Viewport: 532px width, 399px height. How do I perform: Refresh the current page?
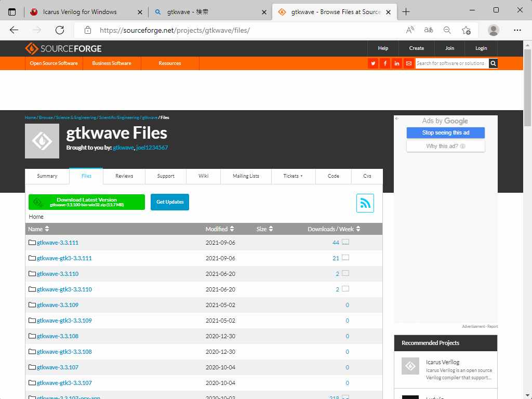point(60,30)
